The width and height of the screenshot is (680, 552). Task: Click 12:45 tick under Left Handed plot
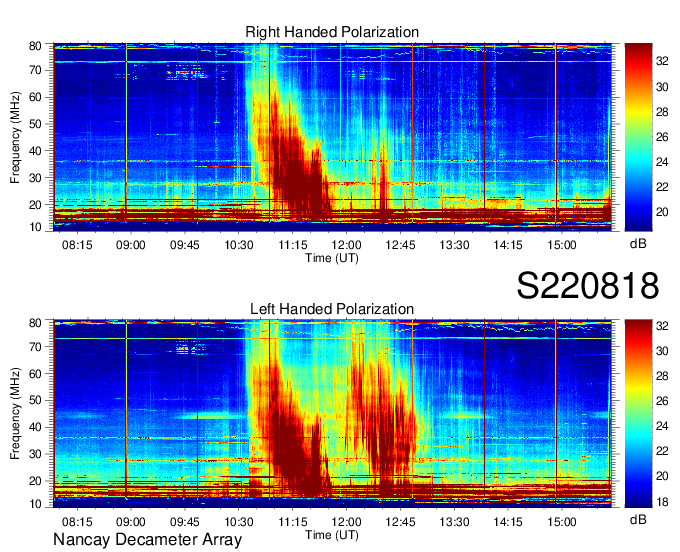[x=400, y=522]
